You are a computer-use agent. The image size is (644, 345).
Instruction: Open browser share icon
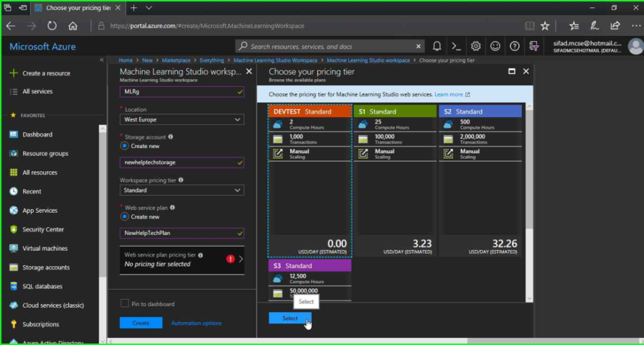tap(615, 25)
